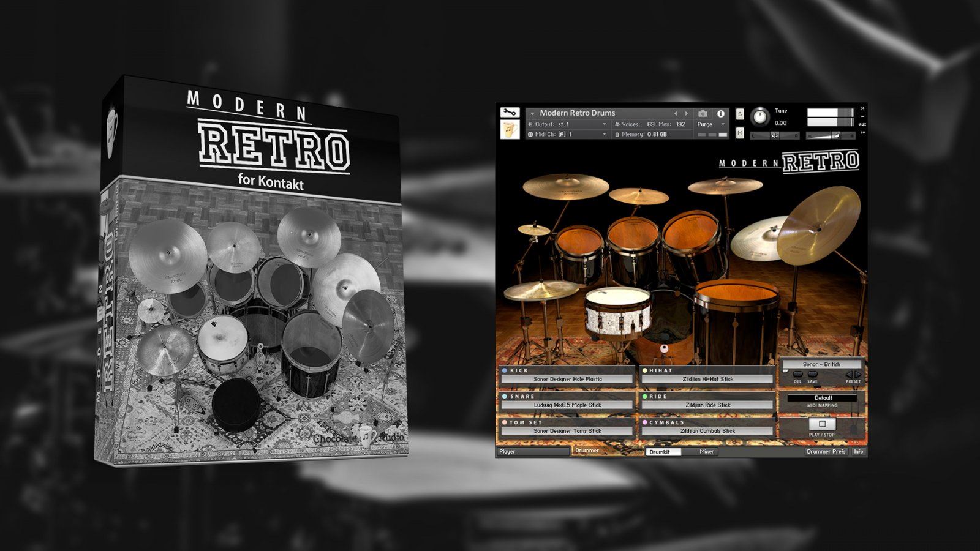Click the Voices icon in header
This screenshot has height=551, width=980.
[617, 124]
